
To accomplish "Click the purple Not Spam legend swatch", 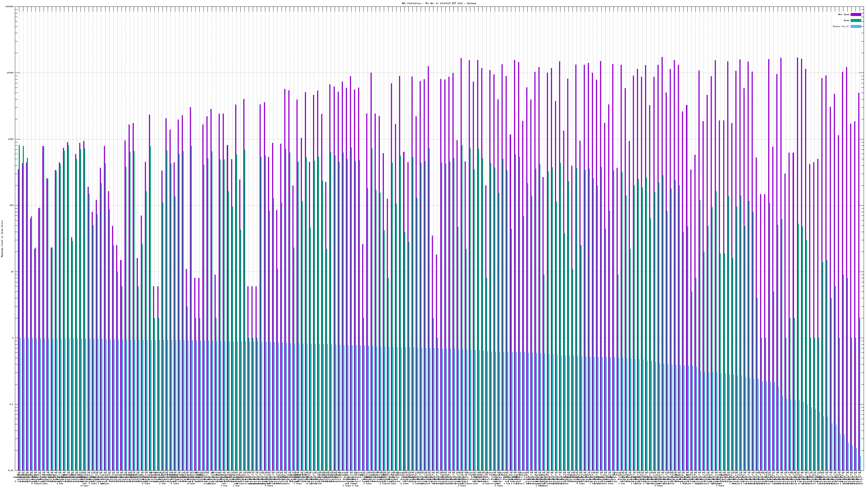I will [x=856, y=14].
